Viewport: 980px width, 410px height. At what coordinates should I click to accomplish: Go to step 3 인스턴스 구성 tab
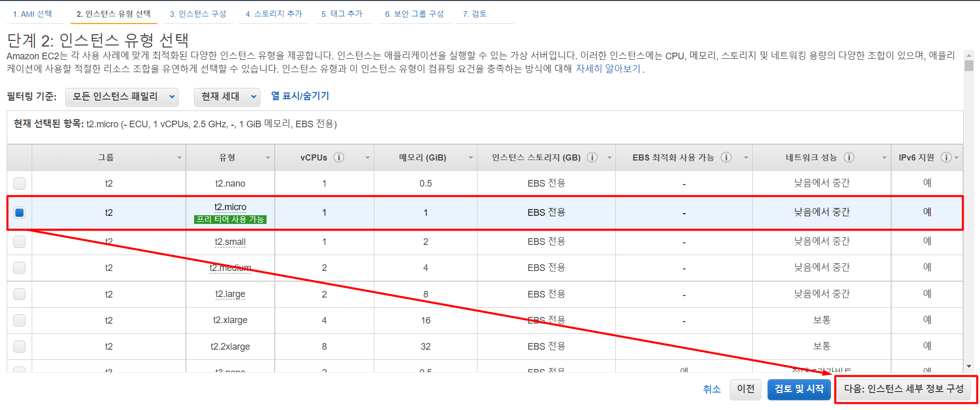coord(198,14)
